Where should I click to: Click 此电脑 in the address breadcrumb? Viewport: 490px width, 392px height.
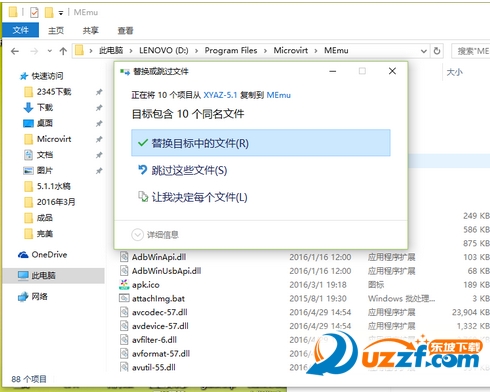111,50
